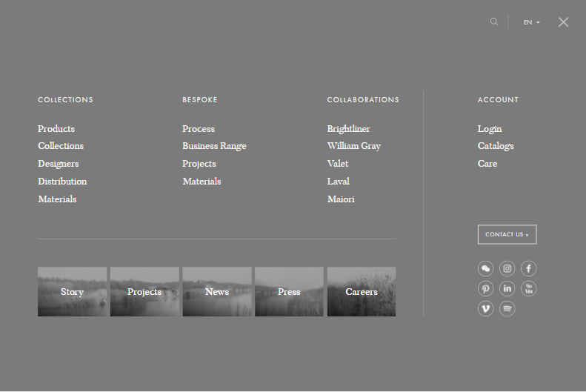
Task: Open the Story thumbnail tile
Action: tap(72, 291)
